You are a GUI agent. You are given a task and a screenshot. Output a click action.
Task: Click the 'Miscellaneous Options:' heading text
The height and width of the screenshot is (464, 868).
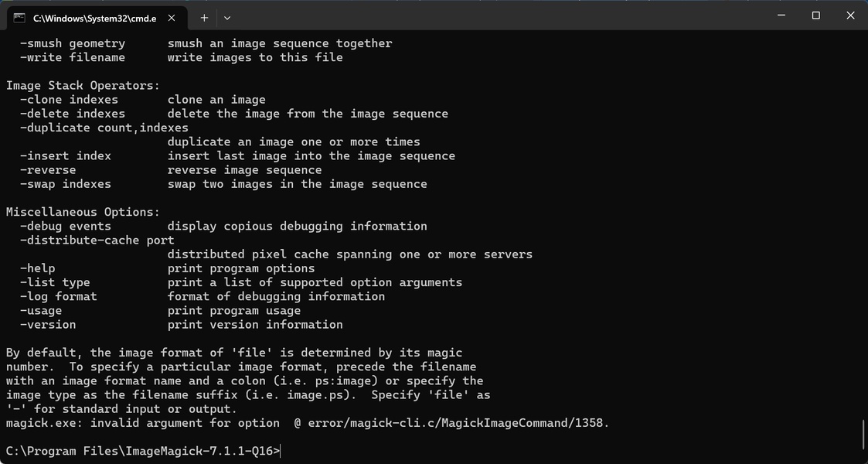point(83,212)
